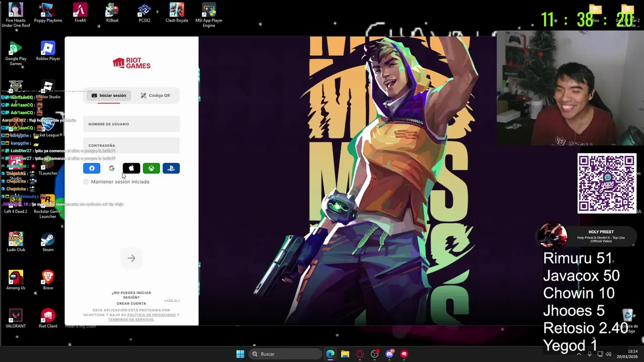Click the taskbar Buscar search box
The width and height of the screenshot is (644, 362).
point(285,354)
